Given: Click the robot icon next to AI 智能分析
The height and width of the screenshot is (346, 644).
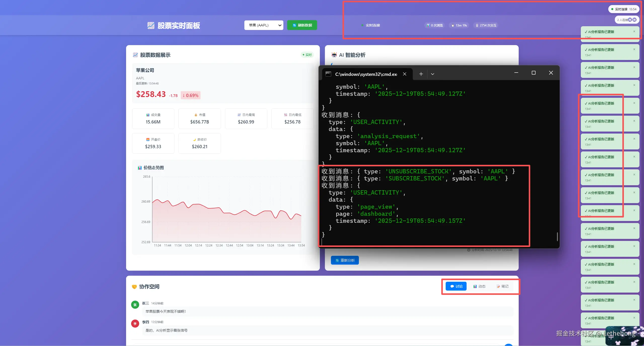Looking at the screenshot, I should click(x=334, y=55).
